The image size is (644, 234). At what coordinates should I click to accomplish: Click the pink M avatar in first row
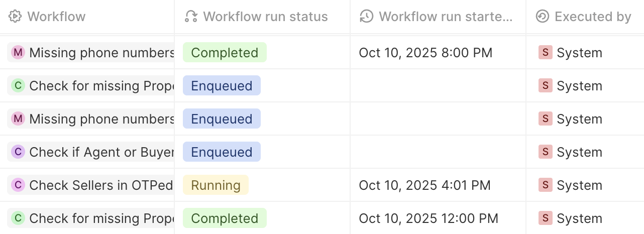pyautogui.click(x=18, y=53)
